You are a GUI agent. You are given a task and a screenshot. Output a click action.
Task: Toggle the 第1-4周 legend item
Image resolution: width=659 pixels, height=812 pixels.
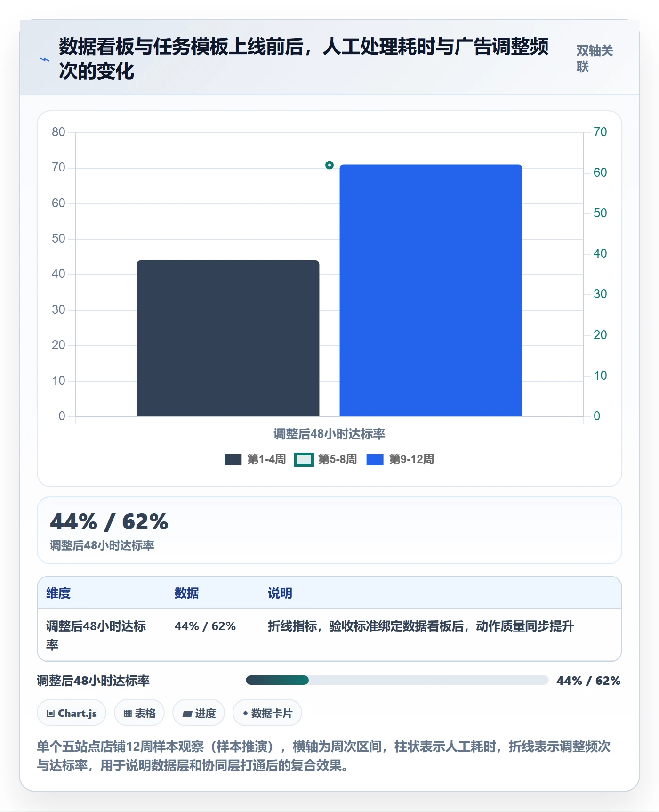click(255, 459)
